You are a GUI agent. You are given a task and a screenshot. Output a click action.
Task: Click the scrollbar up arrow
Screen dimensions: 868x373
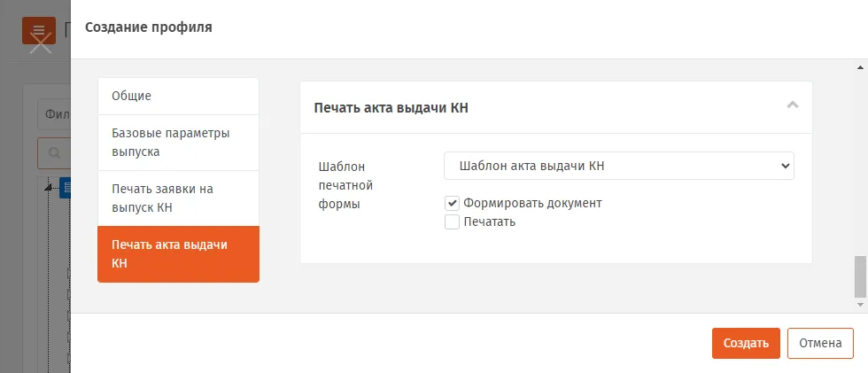(860, 68)
